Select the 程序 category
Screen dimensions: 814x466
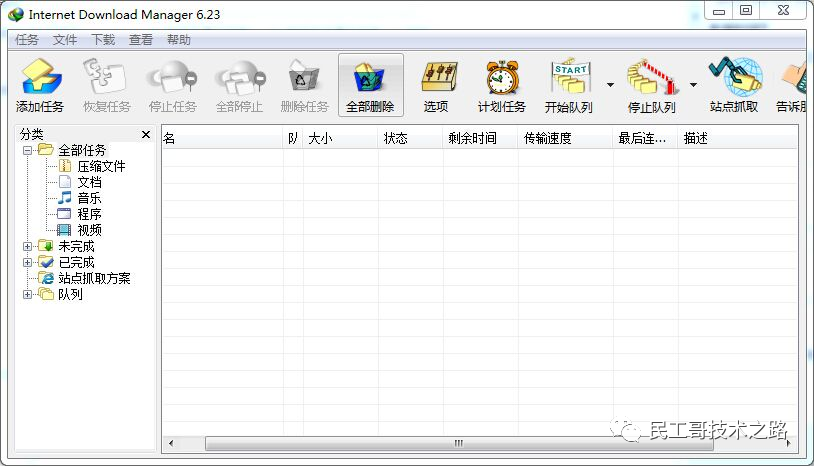click(x=80, y=214)
